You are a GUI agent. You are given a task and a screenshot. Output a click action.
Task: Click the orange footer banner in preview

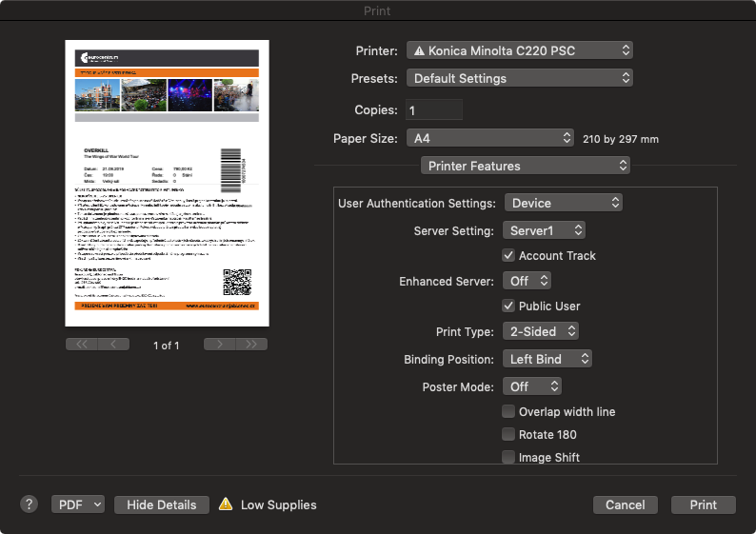[167, 306]
